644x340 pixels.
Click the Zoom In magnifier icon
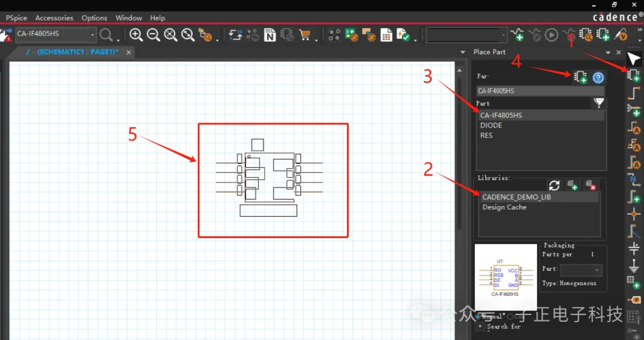point(135,35)
